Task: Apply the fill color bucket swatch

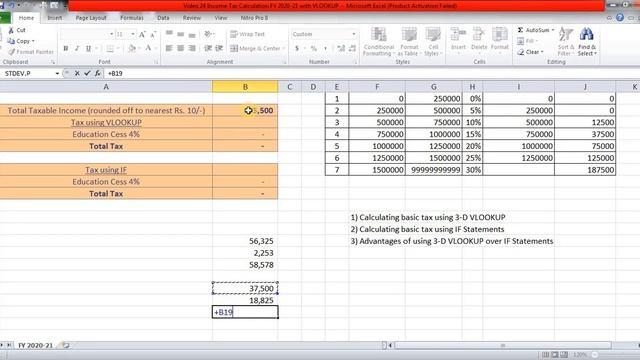Action: point(131,49)
